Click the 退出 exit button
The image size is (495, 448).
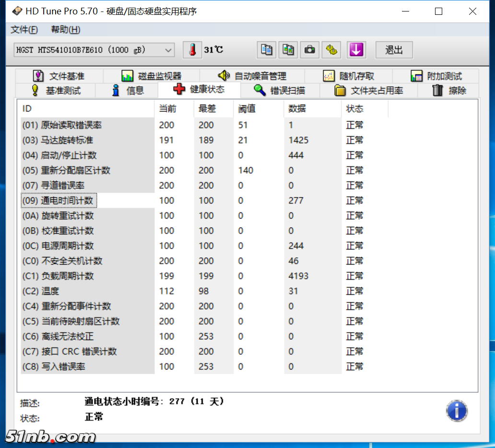[393, 50]
